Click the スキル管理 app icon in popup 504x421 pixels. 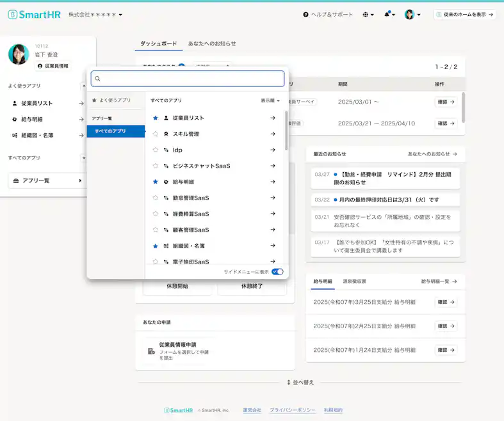coord(166,134)
